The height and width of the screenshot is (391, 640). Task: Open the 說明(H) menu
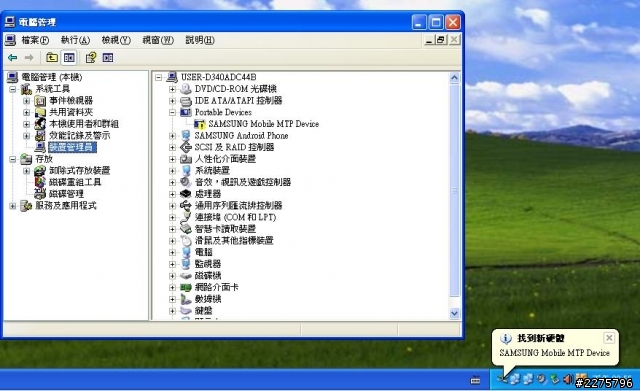tap(200, 40)
